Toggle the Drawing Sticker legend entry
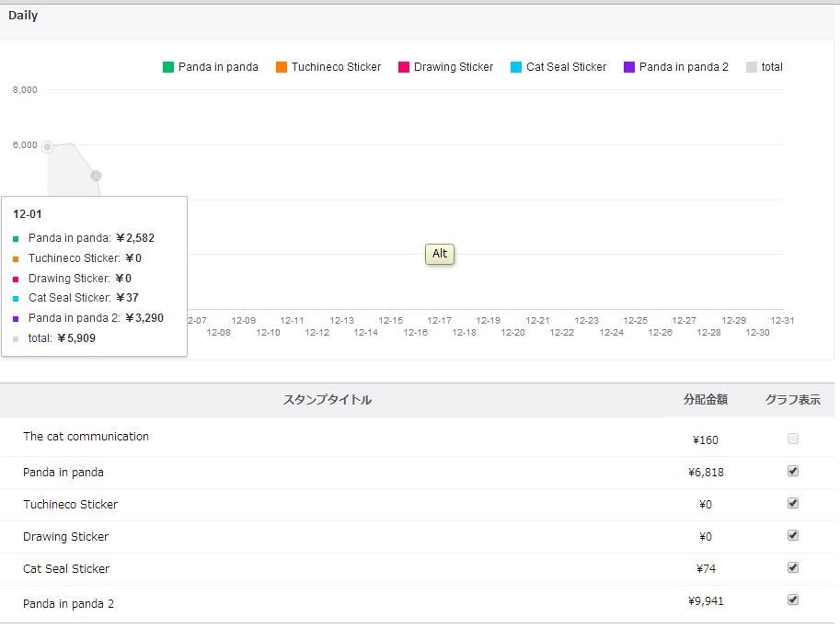The width and height of the screenshot is (840, 628). [445, 67]
